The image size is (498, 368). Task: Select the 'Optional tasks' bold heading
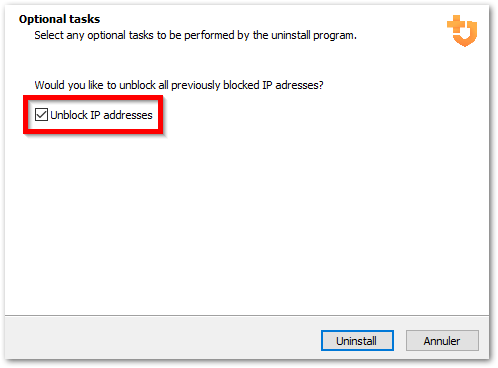[59, 19]
